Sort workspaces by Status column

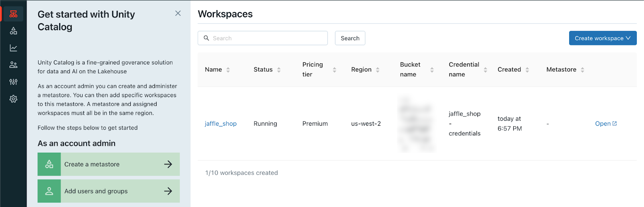(x=279, y=70)
